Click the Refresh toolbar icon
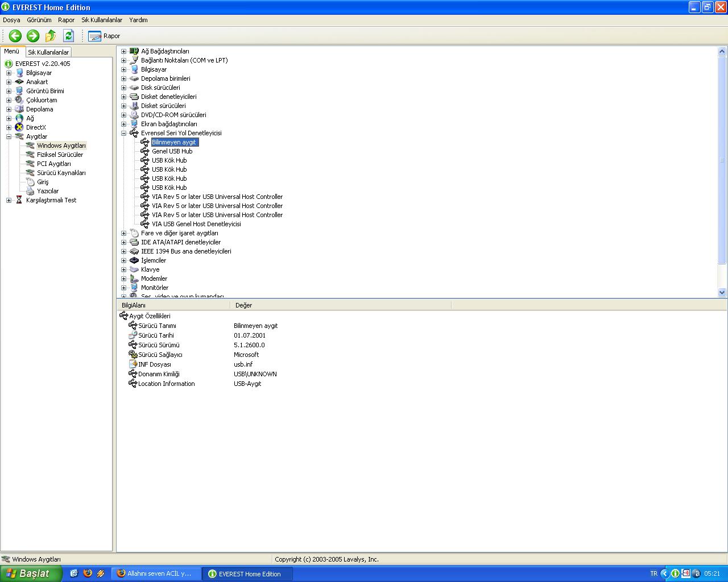 pyautogui.click(x=69, y=36)
